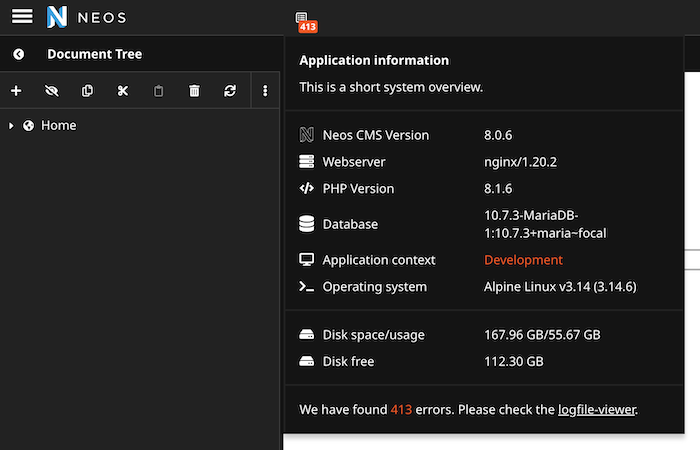Click the Disk space/usage label
This screenshot has height=450, width=700.
click(374, 334)
